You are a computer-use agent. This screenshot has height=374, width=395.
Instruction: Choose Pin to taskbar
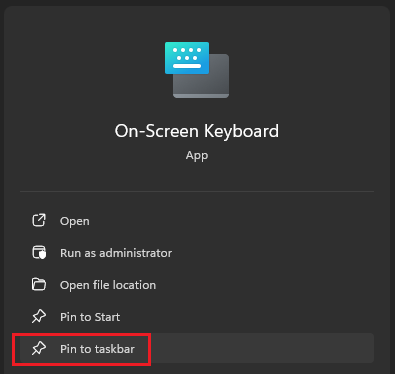point(197,349)
